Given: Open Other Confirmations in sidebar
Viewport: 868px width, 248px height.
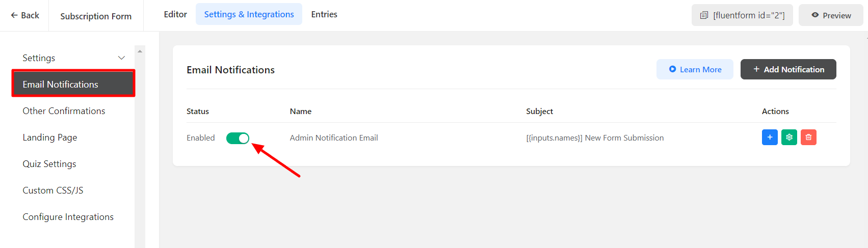Looking at the screenshot, I should (64, 111).
